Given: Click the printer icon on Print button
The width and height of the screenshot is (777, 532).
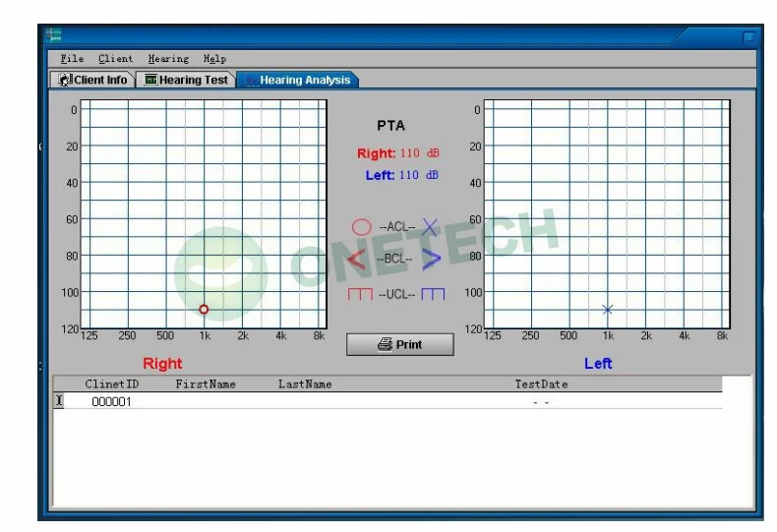Looking at the screenshot, I should click(x=385, y=344).
